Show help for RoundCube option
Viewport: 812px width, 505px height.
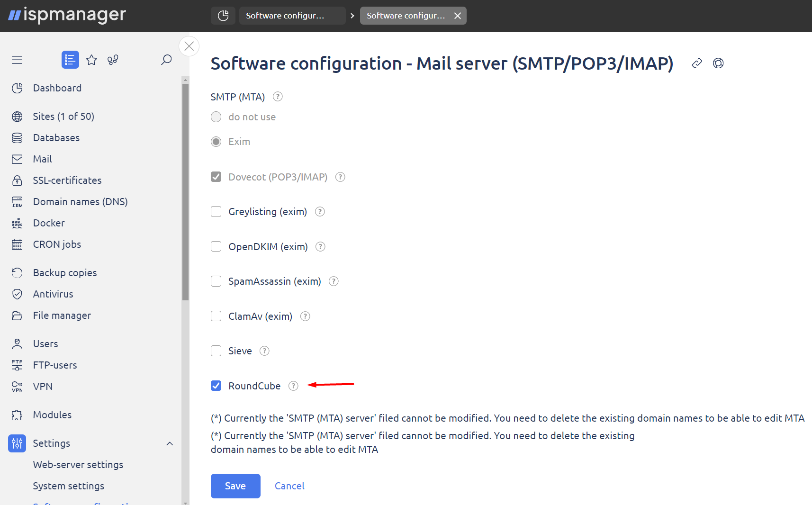[x=294, y=386]
